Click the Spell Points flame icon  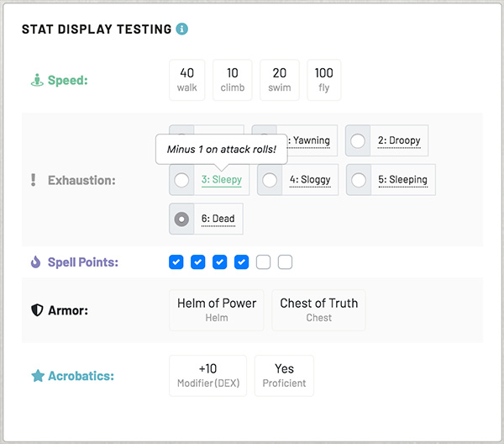tap(35, 262)
